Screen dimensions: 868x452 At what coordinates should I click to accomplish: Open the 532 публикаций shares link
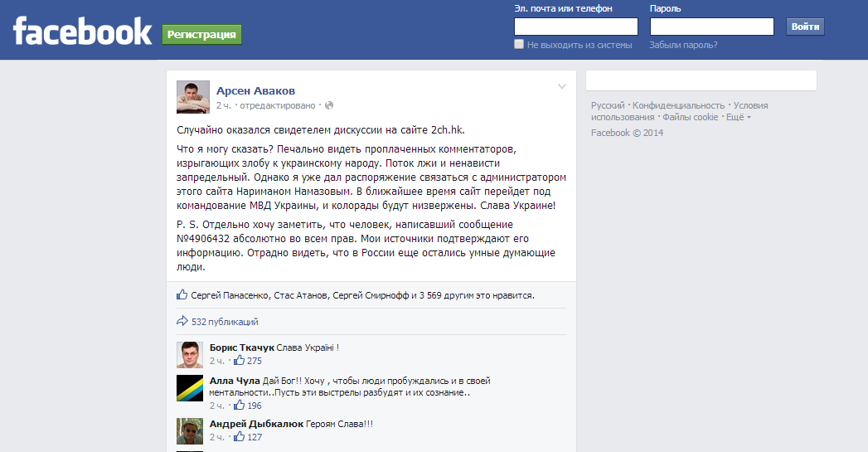click(225, 322)
